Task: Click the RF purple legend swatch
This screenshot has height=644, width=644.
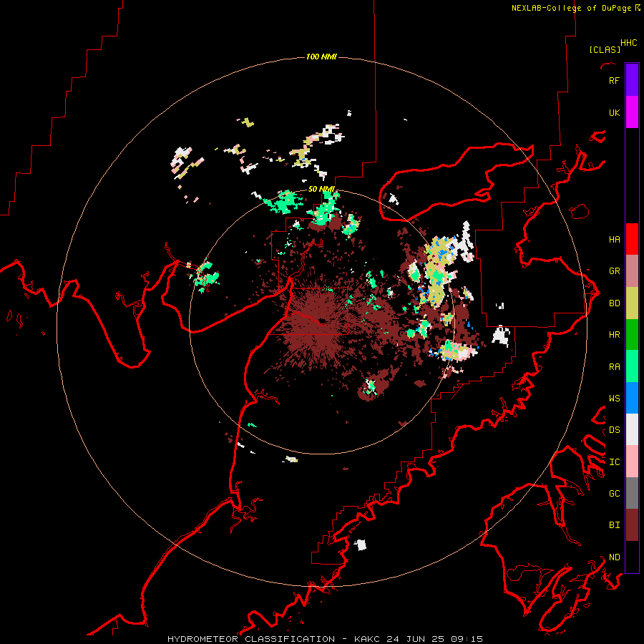Action: tap(632, 80)
